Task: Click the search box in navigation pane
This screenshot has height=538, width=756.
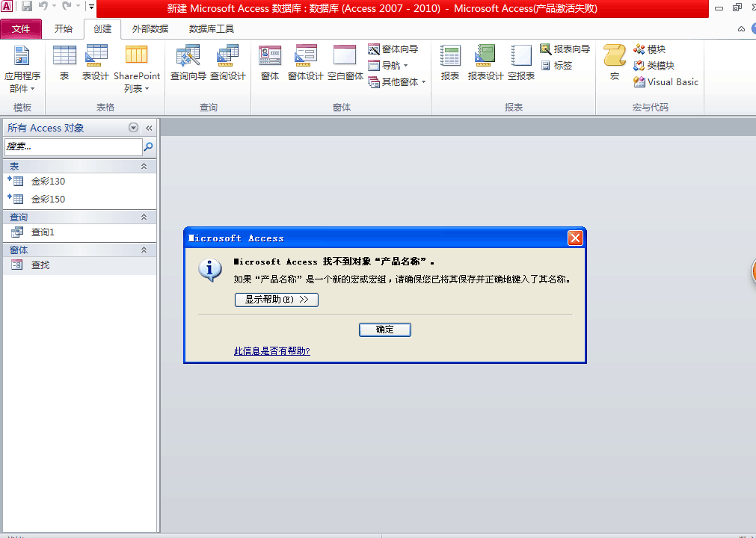Action: [73, 146]
